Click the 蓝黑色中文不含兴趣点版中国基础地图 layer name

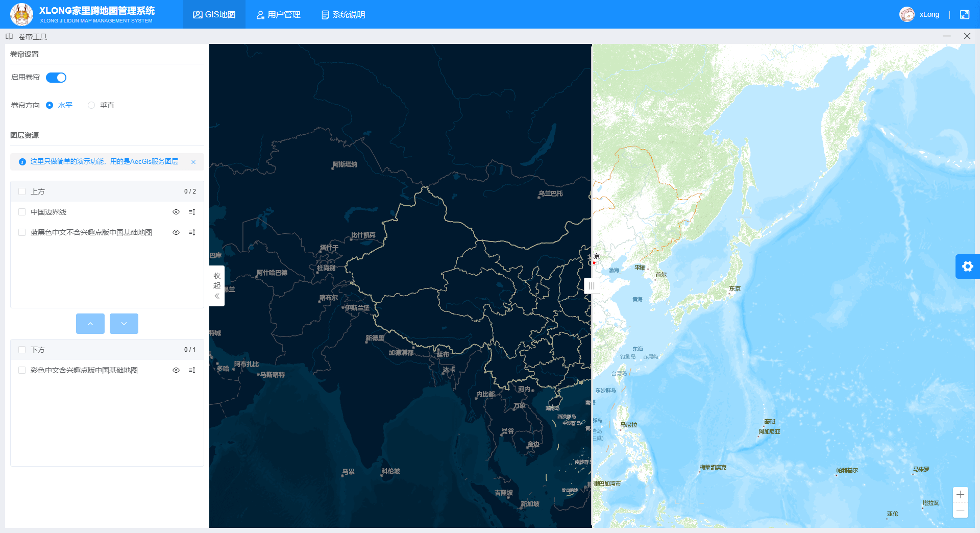tap(91, 232)
